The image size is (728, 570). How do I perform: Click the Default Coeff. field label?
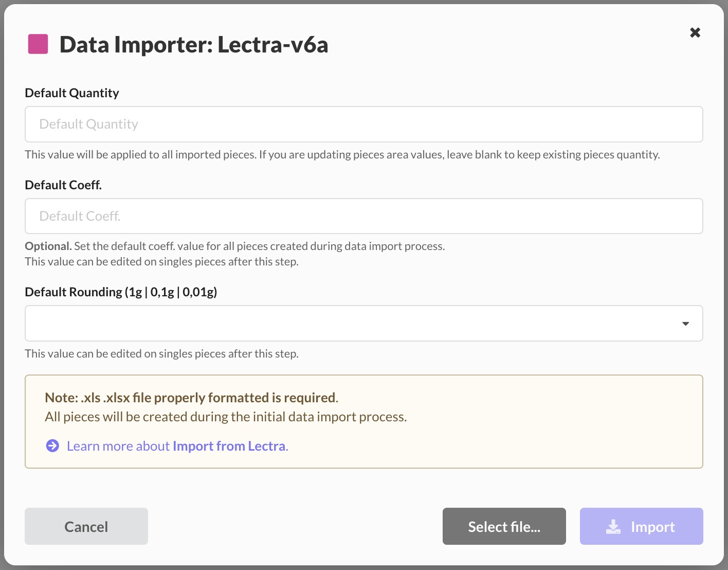tap(63, 185)
